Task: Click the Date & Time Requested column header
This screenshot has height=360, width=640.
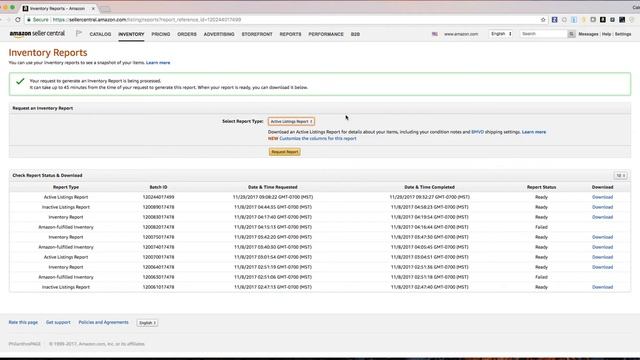Action: pyautogui.click(x=273, y=187)
